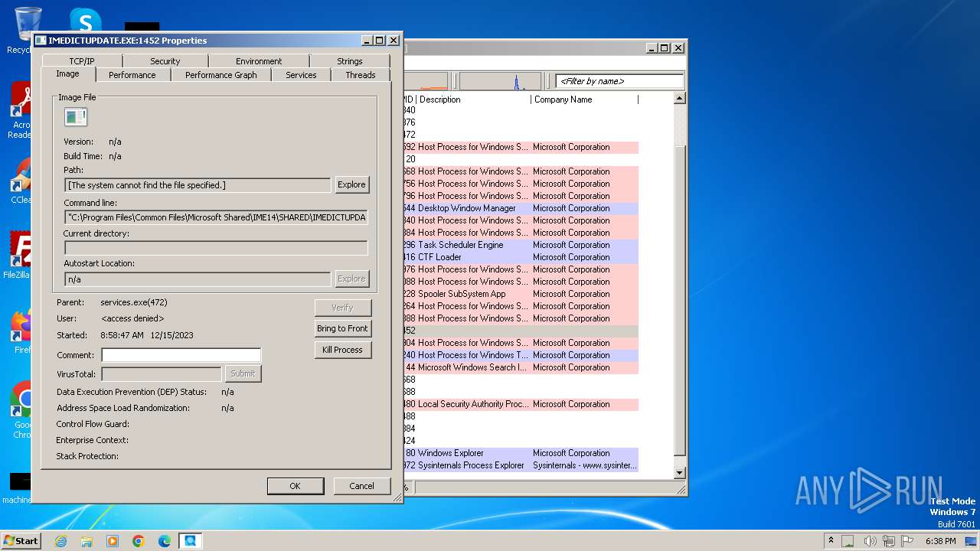
Task: Open the Performance Graph tab
Action: (220, 75)
